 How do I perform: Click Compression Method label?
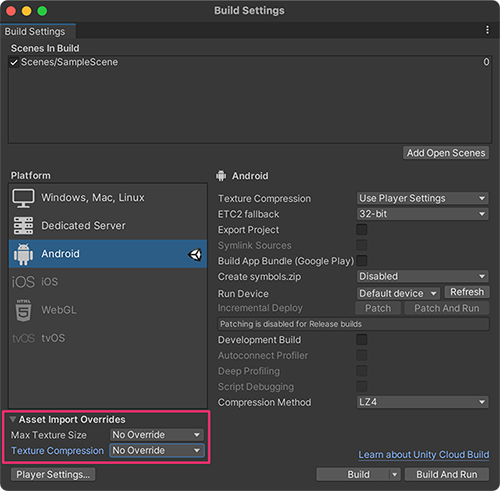click(264, 402)
